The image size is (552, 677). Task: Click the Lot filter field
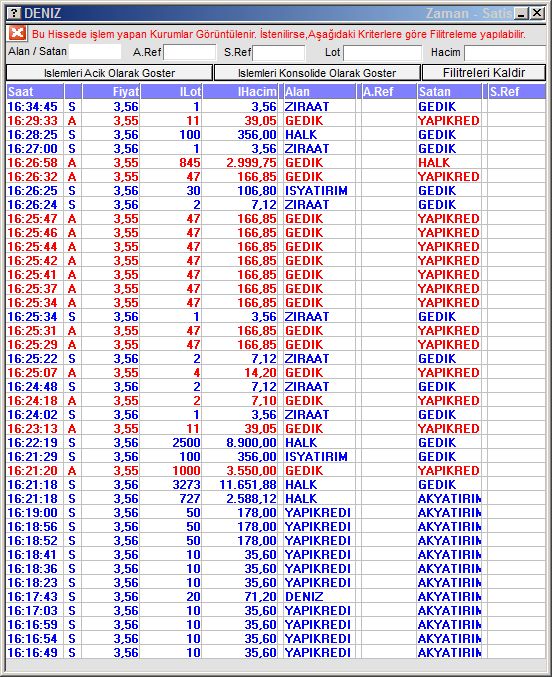(x=382, y=53)
